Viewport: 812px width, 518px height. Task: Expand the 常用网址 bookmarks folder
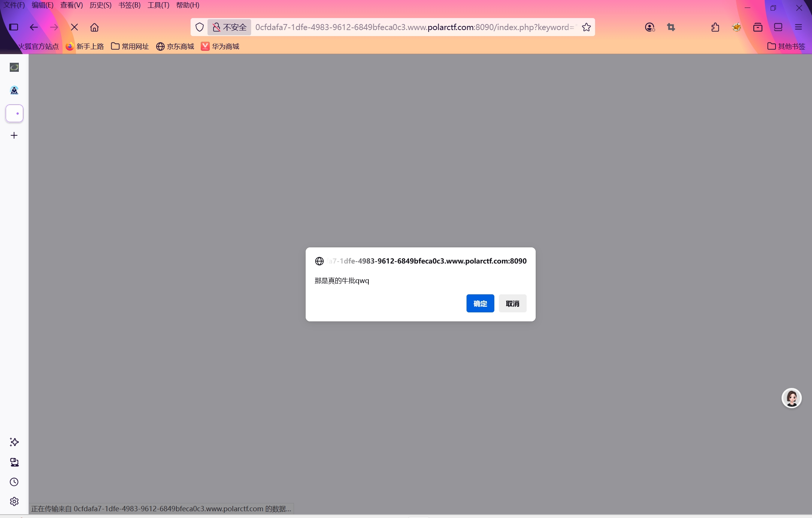[x=130, y=46]
